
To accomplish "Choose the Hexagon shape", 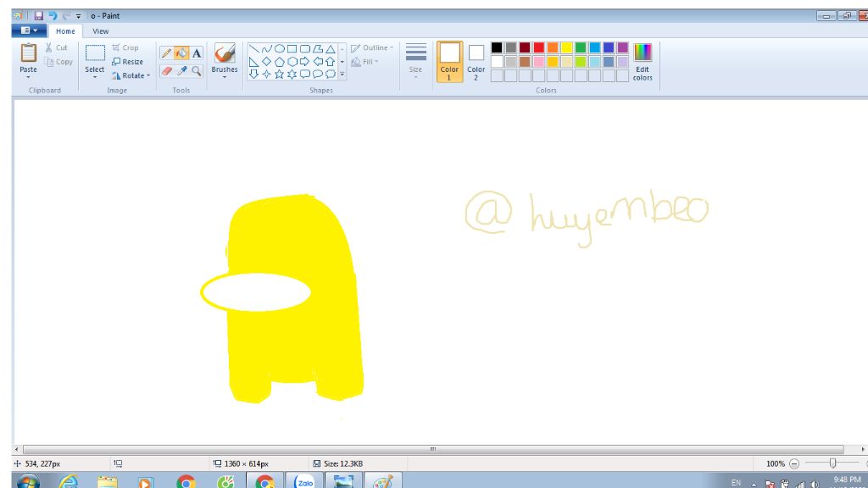I will tap(292, 61).
